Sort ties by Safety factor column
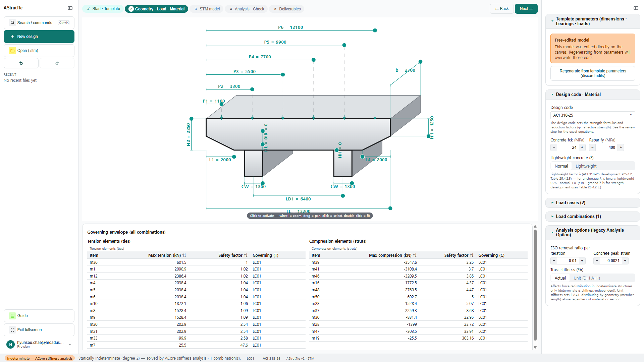This screenshot has height=362, width=644. coord(246,255)
